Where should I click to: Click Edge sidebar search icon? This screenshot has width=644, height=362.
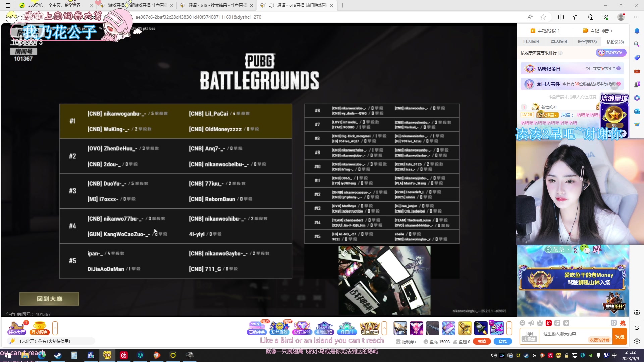(637, 44)
